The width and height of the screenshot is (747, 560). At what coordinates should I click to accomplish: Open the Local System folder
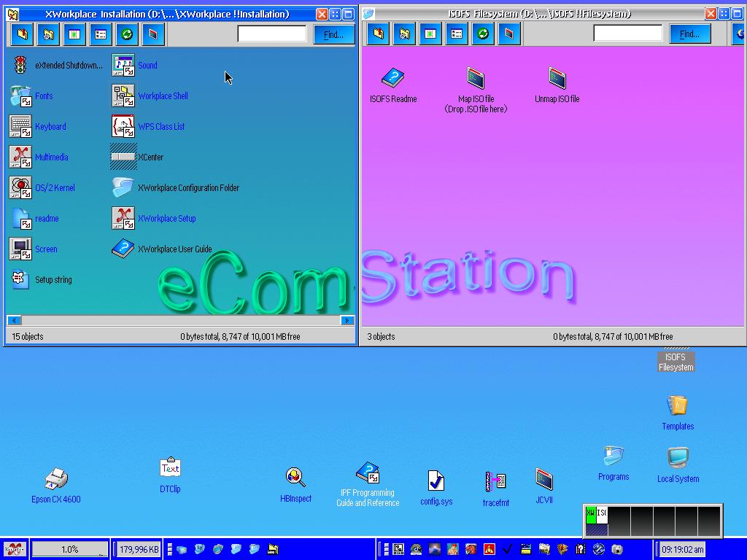678,459
